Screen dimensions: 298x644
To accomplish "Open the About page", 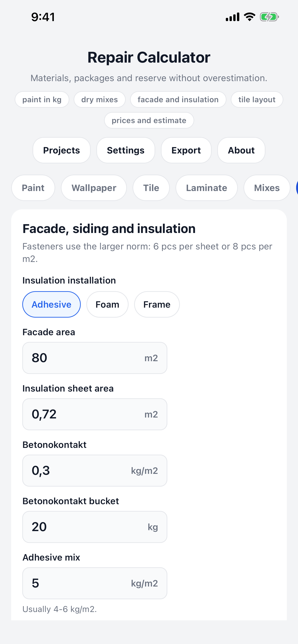I will pos(241,150).
